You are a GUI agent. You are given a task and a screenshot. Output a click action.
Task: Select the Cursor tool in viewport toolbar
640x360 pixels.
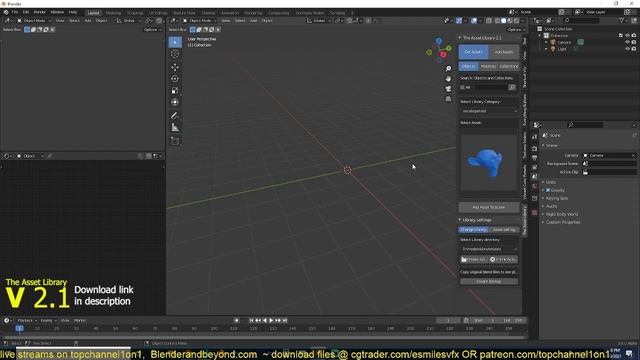tap(175, 54)
